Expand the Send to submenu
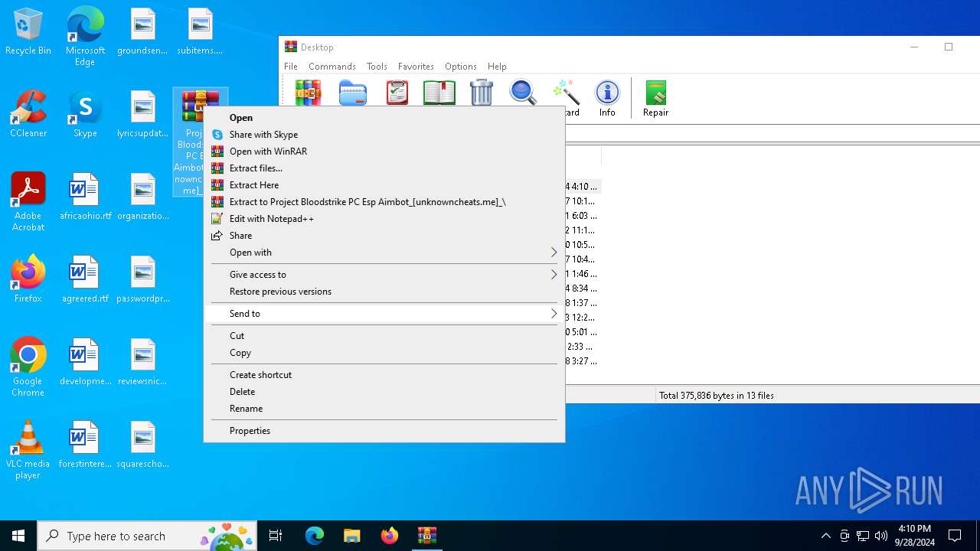The width and height of the screenshot is (980, 551). click(x=384, y=314)
